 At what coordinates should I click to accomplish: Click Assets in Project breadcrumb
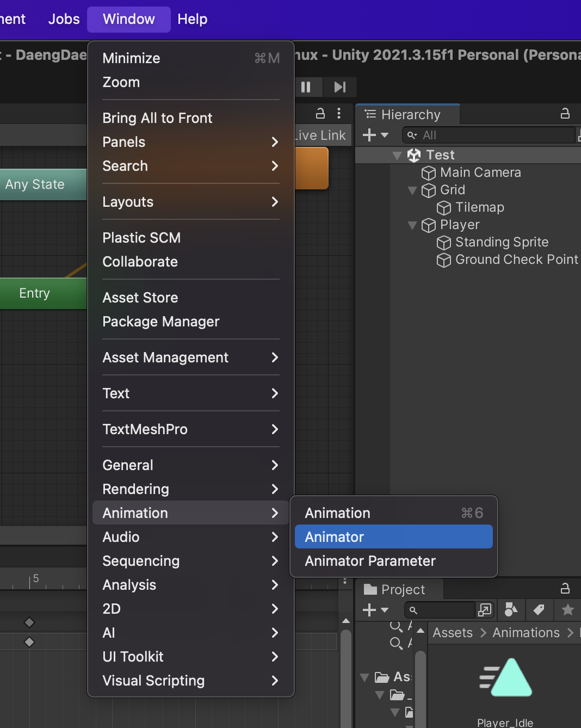pyautogui.click(x=453, y=633)
